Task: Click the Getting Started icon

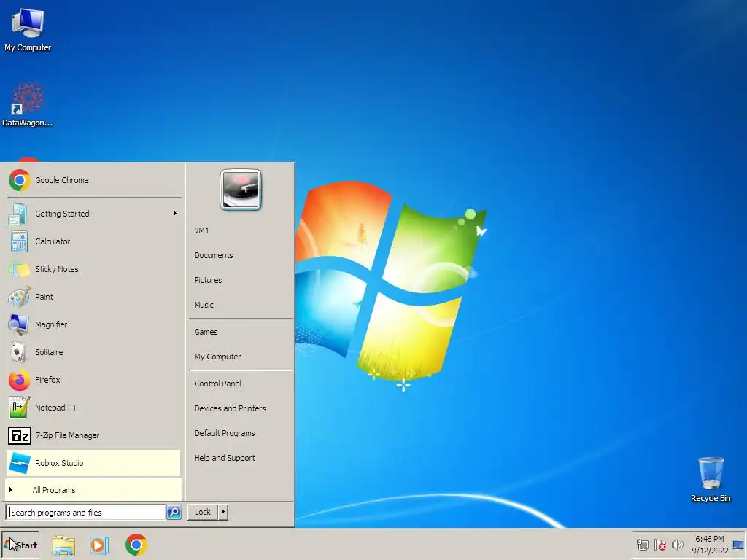Action: tap(18, 214)
